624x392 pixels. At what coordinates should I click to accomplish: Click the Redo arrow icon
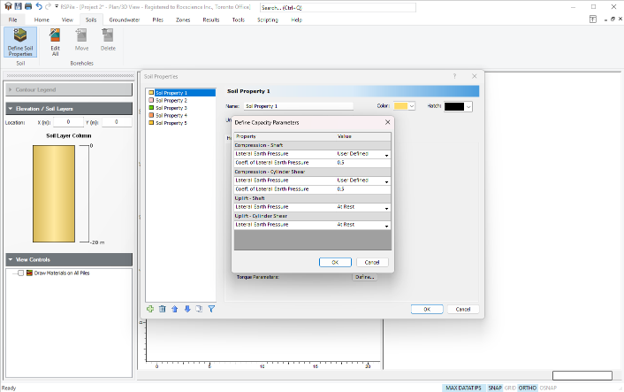(x=48, y=6)
